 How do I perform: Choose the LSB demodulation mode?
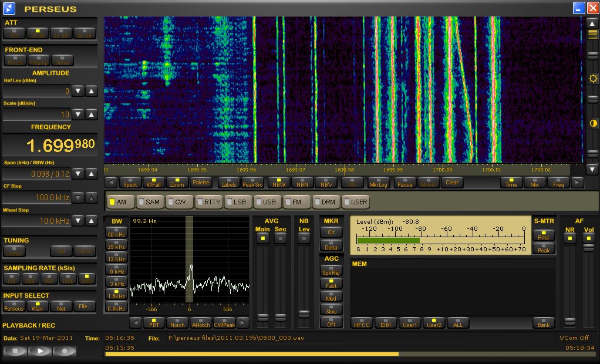point(237,202)
